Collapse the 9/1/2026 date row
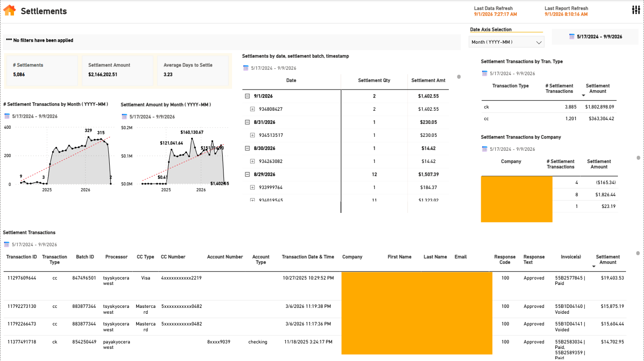 pyautogui.click(x=247, y=96)
